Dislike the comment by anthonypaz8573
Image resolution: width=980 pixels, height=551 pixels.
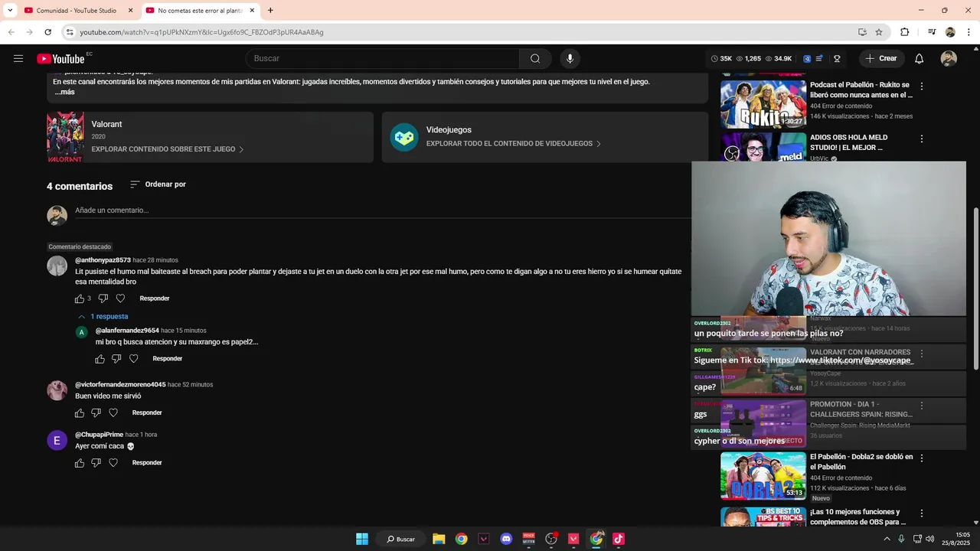(x=103, y=298)
